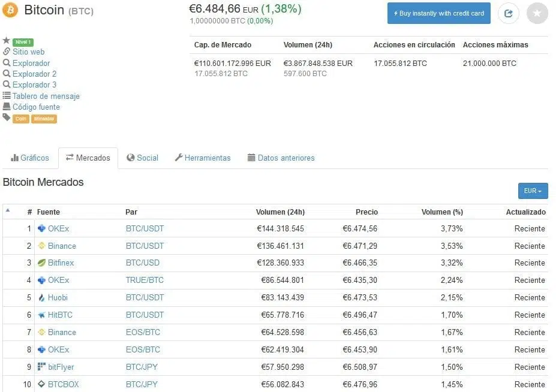
Task: Click the OKEx logo in row 4
Action: click(41, 280)
